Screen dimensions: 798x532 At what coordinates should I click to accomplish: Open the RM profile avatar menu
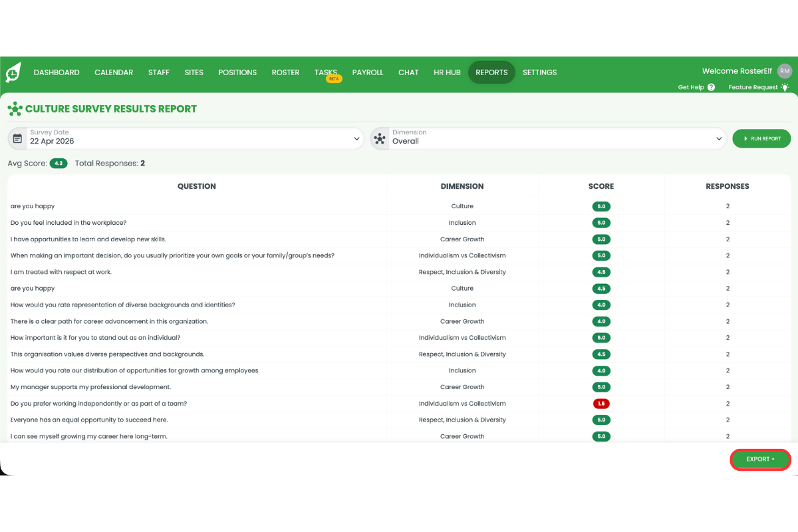point(784,70)
